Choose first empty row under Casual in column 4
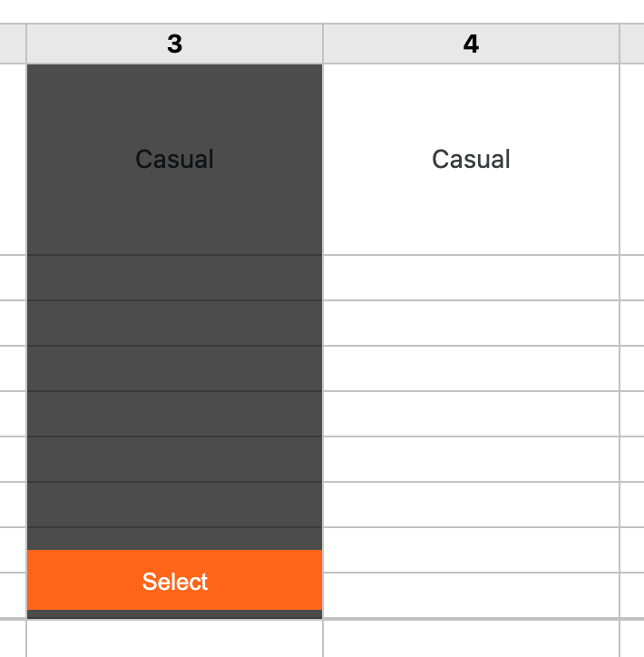 click(x=471, y=278)
